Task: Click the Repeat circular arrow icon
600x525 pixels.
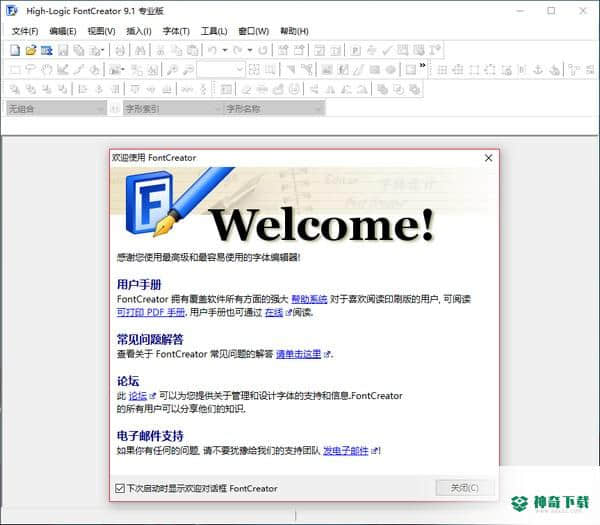Action: [262, 50]
